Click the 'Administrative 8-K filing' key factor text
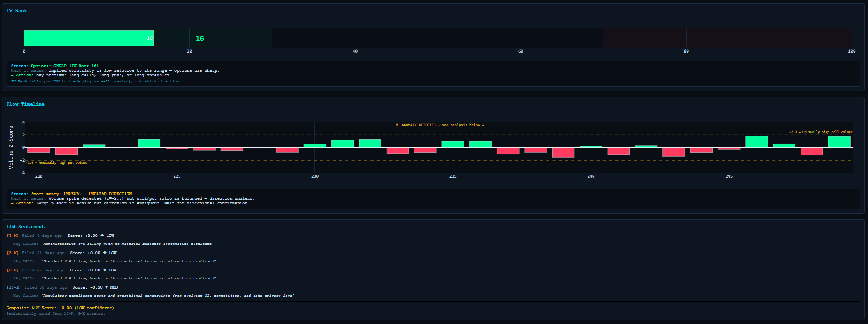The height and width of the screenshot is (324, 868). pyautogui.click(x=128, y=244)
